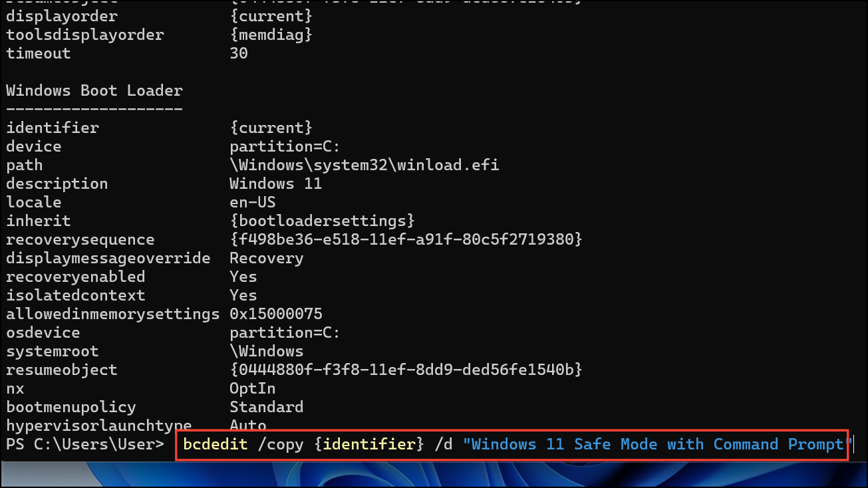Click the Windows Boot Loader heading
Image resolution: width=868 pixels, height=488 pixels.
pos(94,90)
